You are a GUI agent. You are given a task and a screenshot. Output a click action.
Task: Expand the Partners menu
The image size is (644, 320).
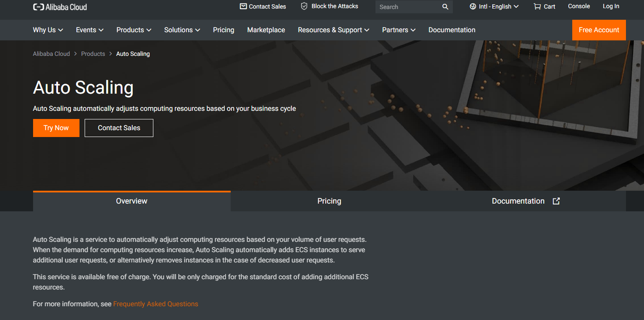pos(399,30)
